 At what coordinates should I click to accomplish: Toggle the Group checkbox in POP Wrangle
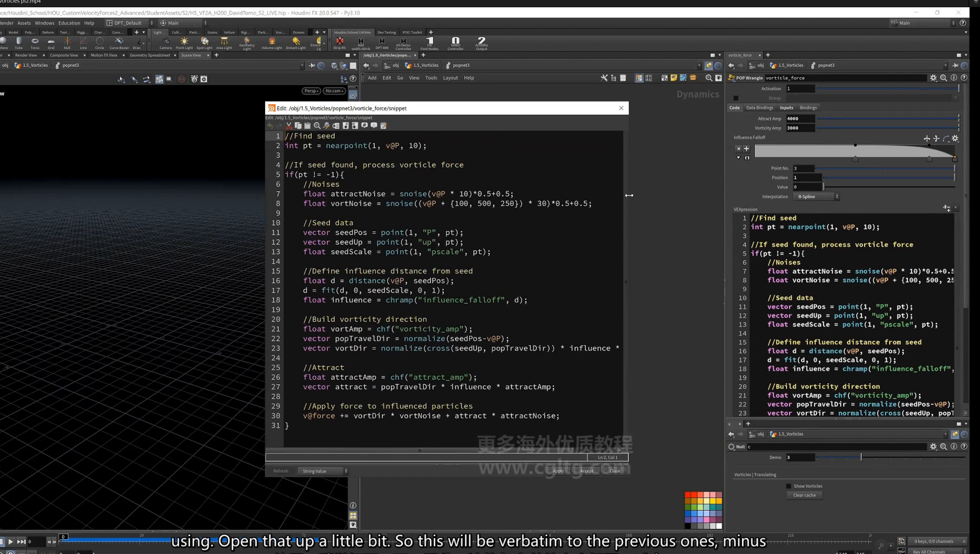coord(736,98)
